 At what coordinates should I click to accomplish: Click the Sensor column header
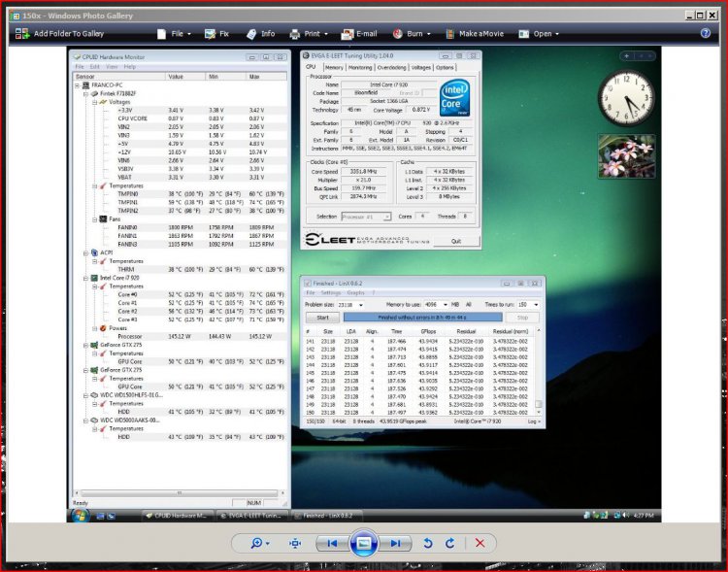click(x=119, y=76)
